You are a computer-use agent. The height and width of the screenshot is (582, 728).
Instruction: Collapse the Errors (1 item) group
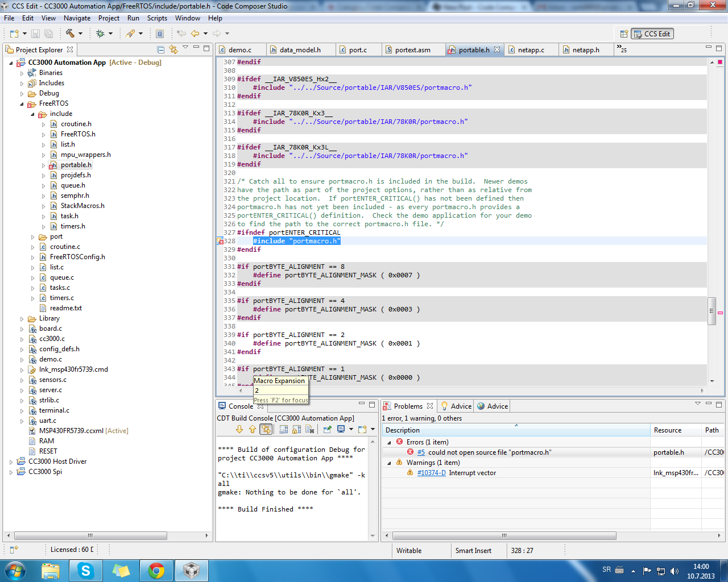390,442
